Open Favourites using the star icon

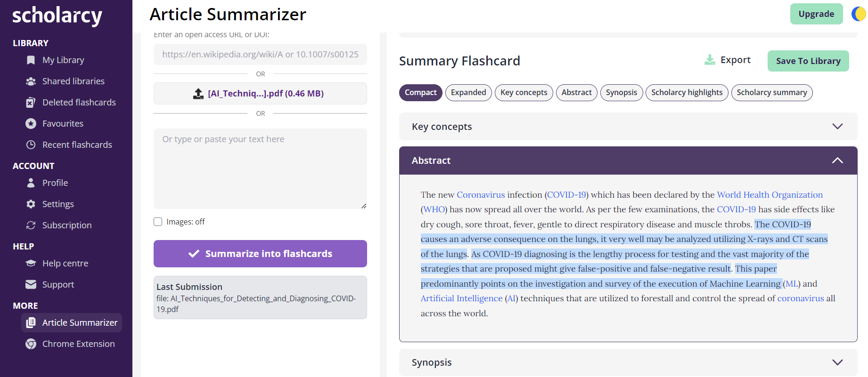pos(30,123)
